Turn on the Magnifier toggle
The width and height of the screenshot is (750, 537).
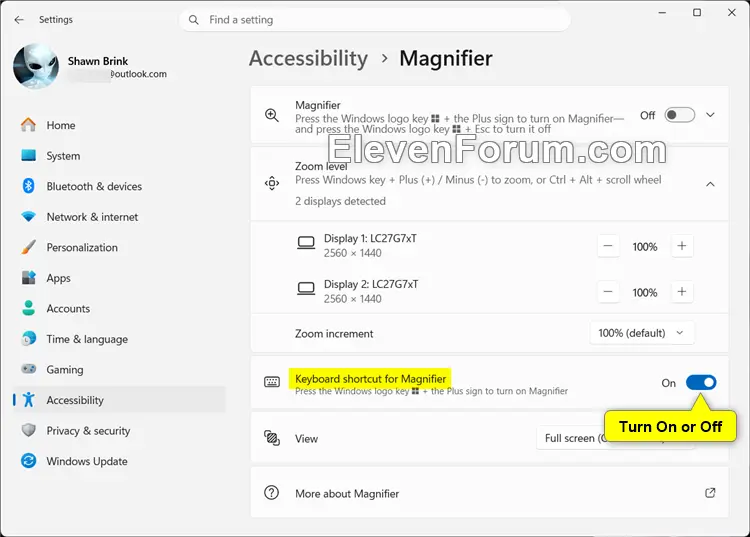pyautogui.click(x=679, y=115)
